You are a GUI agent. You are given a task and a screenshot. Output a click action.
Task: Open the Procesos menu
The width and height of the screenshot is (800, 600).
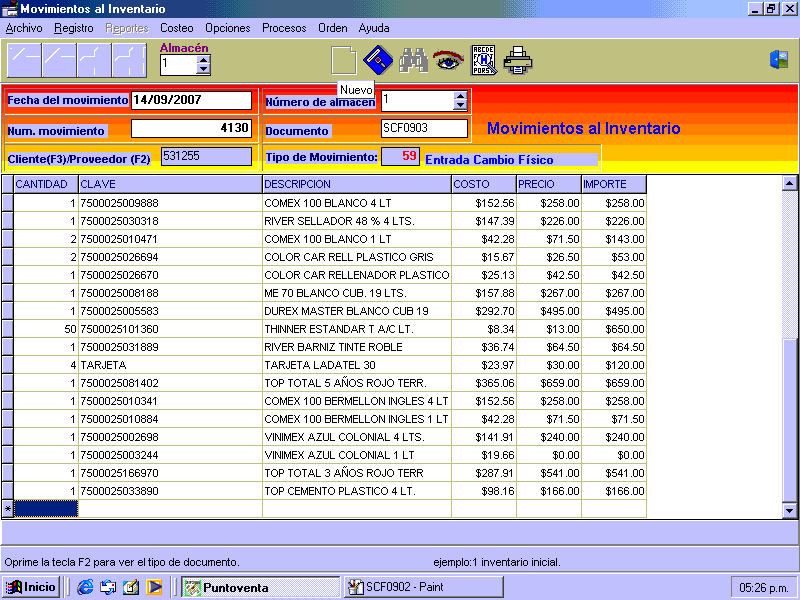coord(284,28)
